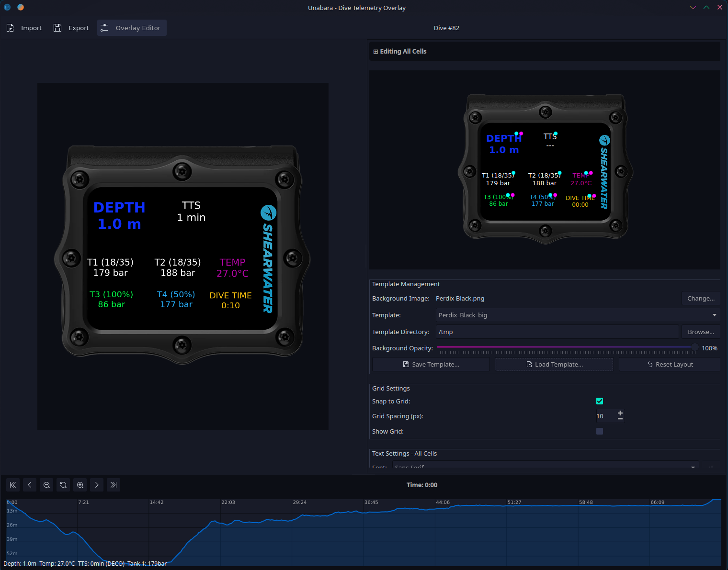Click the Export overlay icon
Viewport: 728px width, 570px height.
57,28
